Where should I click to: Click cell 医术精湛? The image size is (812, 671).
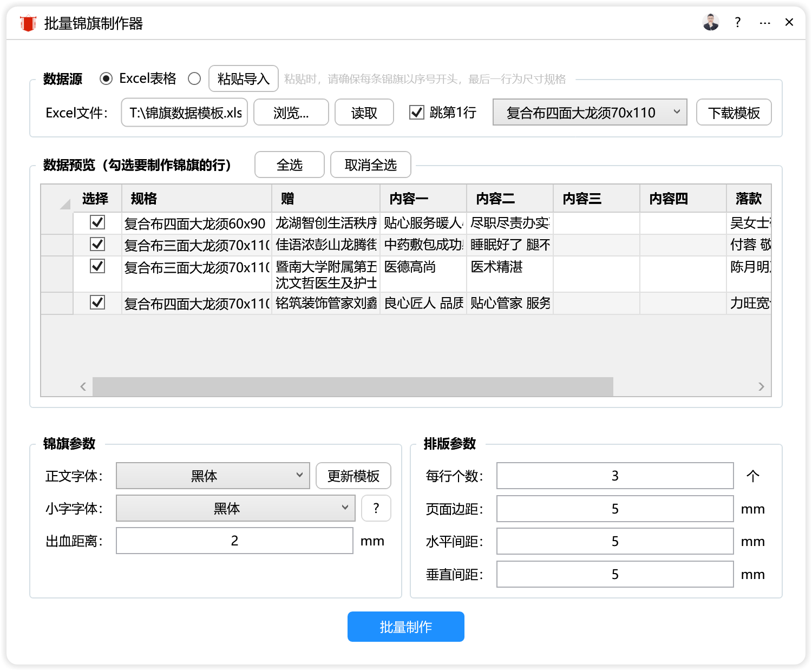[510, 274]
